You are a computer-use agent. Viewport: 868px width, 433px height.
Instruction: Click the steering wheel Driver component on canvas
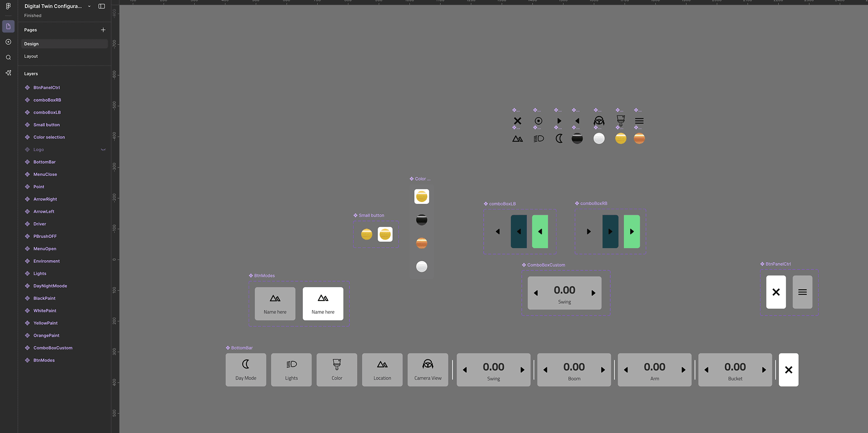pyautogui.click(x=599, y=121)
